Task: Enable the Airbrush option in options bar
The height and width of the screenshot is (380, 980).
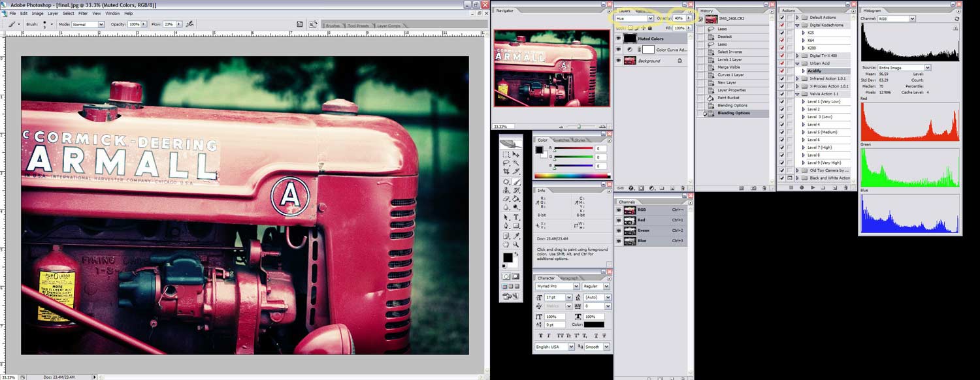Action: pyautogui.click(x=189, y=24)
